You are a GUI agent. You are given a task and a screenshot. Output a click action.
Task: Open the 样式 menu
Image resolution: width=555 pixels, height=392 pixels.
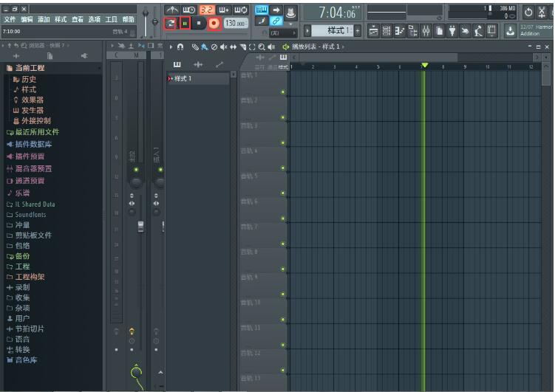tap(61, 19)
